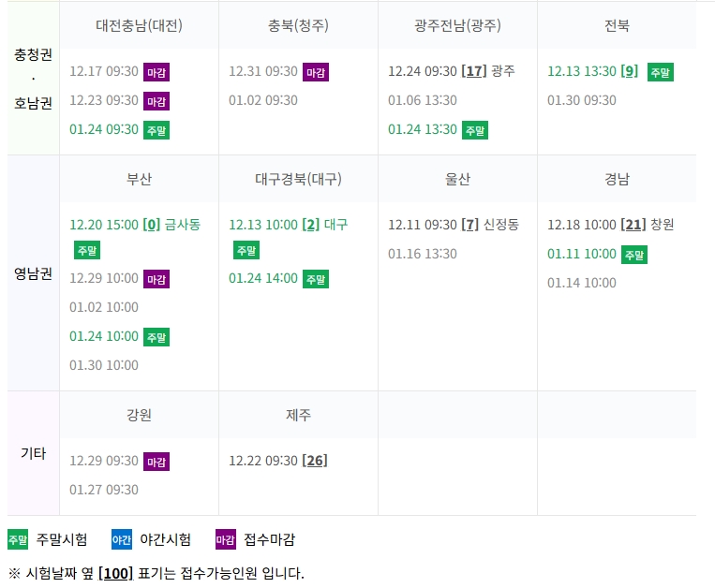This screenshot has width=715, height=588.
Task: Click the 마감 badge beside 강원 12.29 09:30
Action: pyautogui.click(x=156, y=462)
